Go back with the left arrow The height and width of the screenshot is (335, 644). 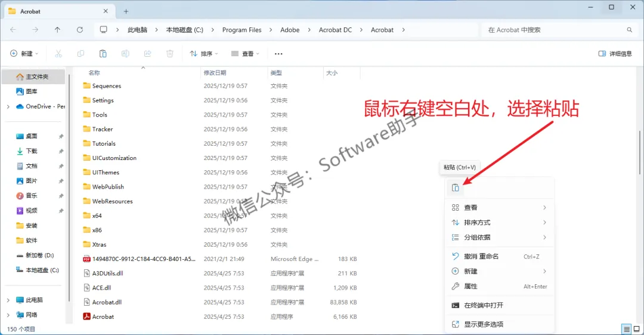(13, 30)
